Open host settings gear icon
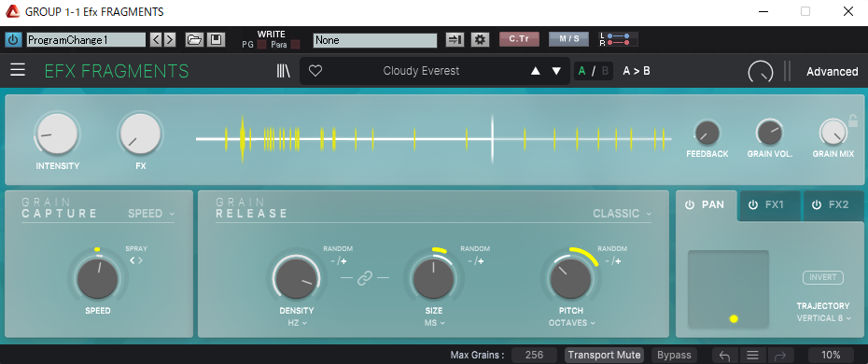 click(480, 40)
